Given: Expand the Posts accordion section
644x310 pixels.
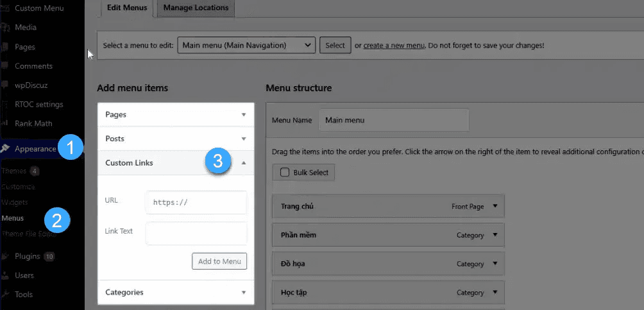Looking at the screenshot, I should 176,139.
